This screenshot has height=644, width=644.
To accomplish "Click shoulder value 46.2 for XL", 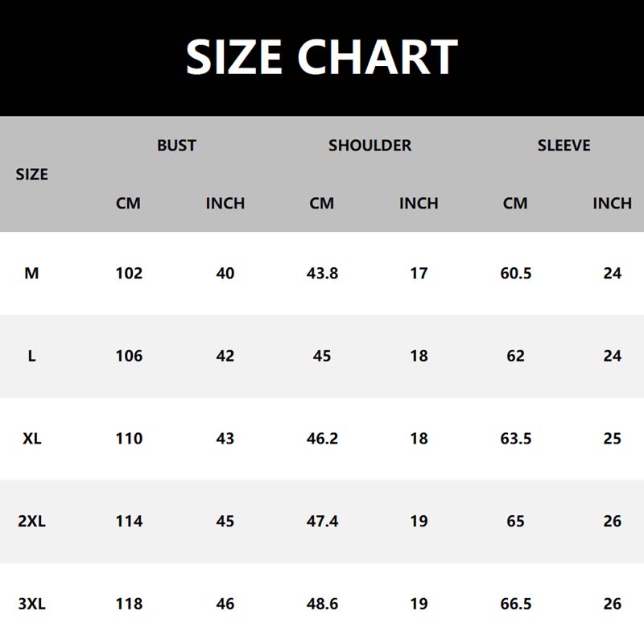I will pos(322,439).
